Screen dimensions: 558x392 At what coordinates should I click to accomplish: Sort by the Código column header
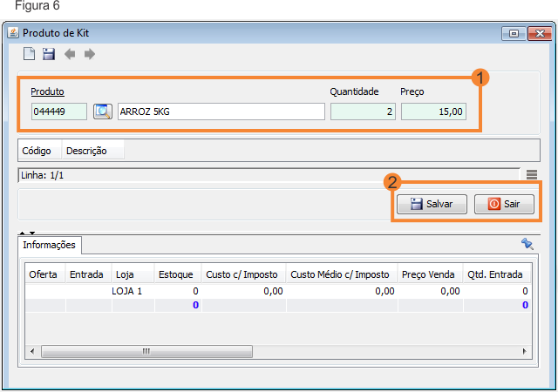36,151
